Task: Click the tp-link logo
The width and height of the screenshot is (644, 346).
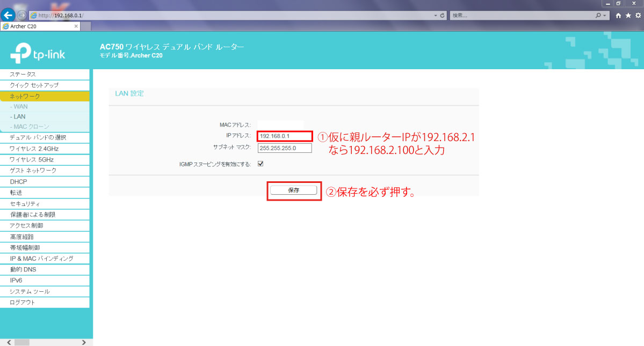Action: 38,54
